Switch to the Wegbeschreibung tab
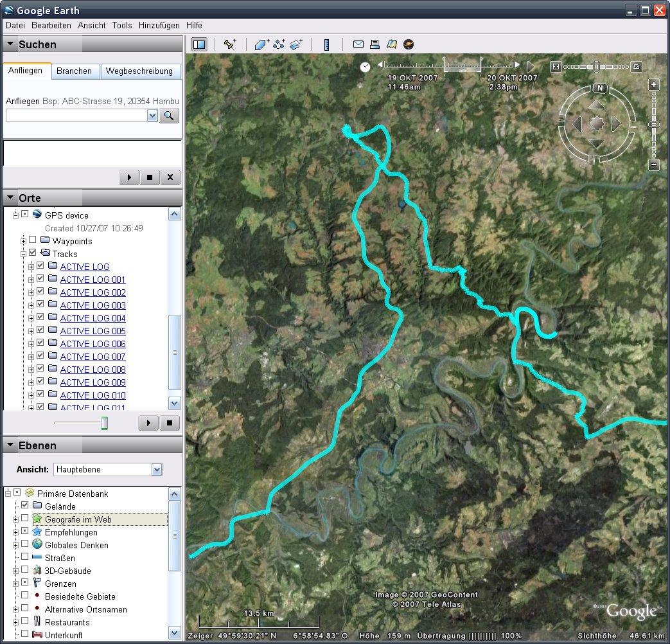Screen dimensions: 670x644 click(139, 71)
